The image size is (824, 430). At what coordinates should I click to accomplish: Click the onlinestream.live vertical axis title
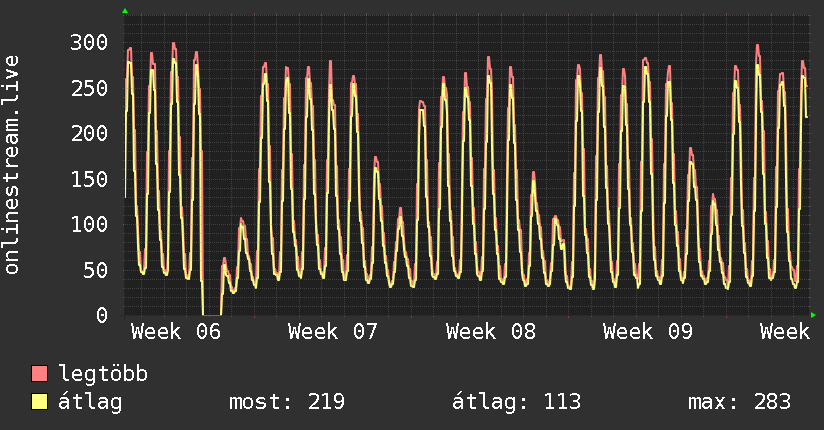click(x=11, y=165)
